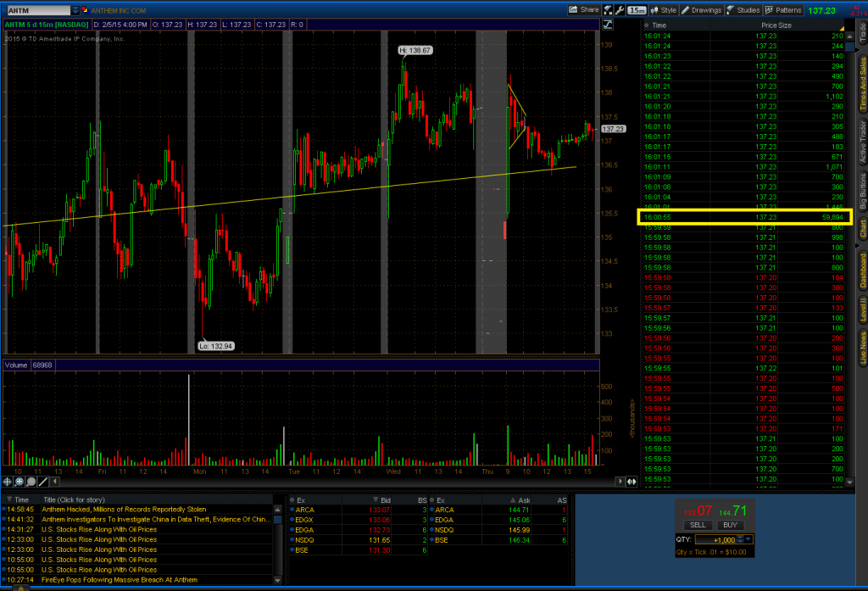Image resolution: width=868 pixels, height=591 pixels.
Task: Open the Time and Sales column settings dot
Action: pyautogui.click(x=647, y=25)
